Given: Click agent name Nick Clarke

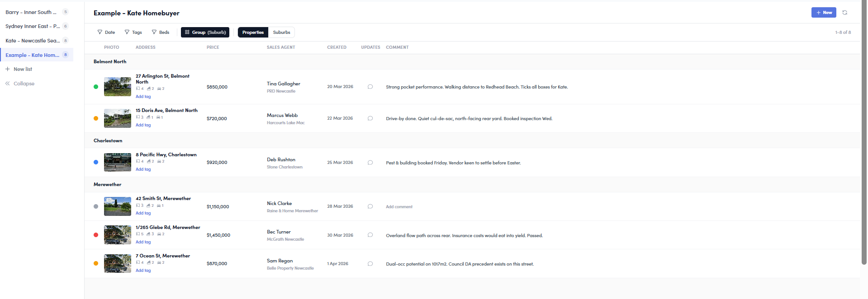Looking at the screenshot, I should coord(279,203).
